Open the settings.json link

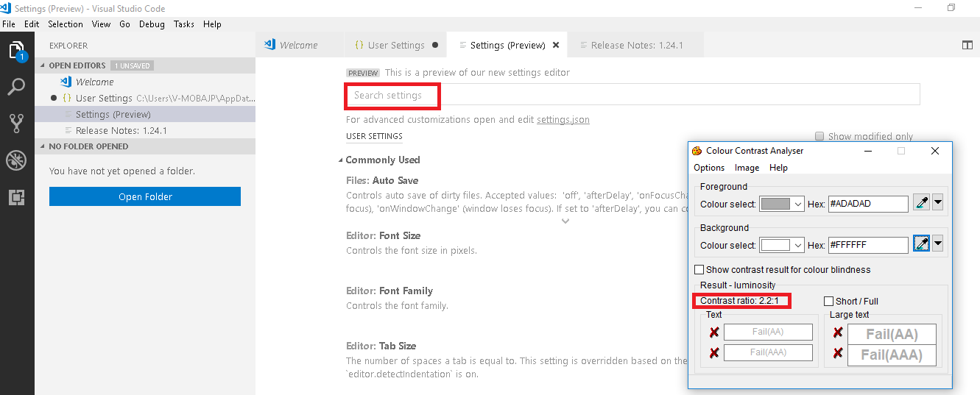[x=563, y=119]
